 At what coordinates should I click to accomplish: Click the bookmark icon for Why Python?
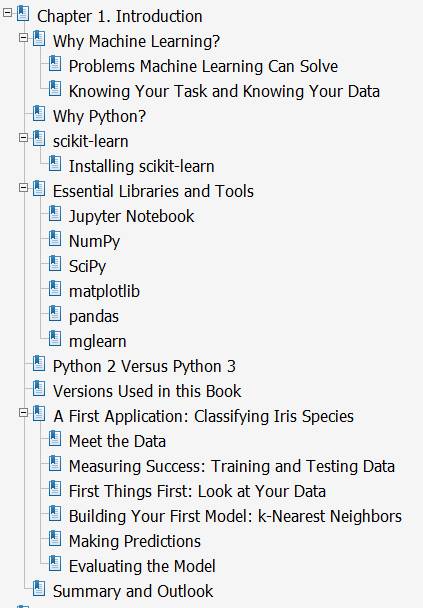(x=39, y=114)
